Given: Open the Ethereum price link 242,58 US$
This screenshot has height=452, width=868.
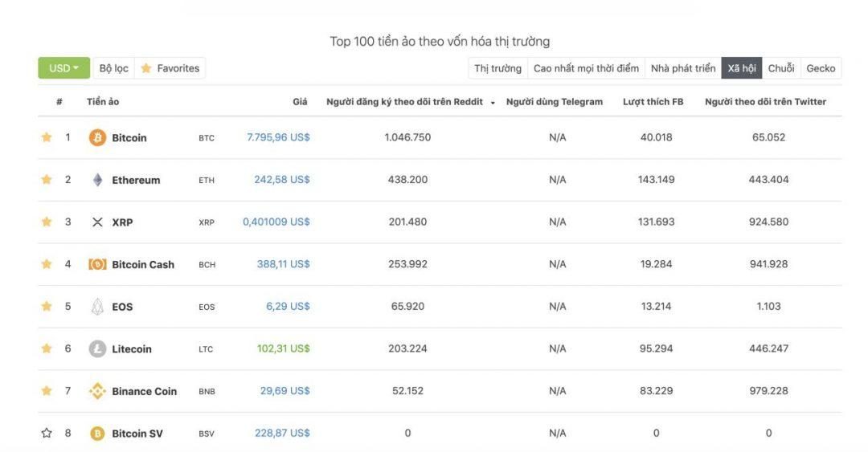Looking at the screenshot, I should point(282,179).
